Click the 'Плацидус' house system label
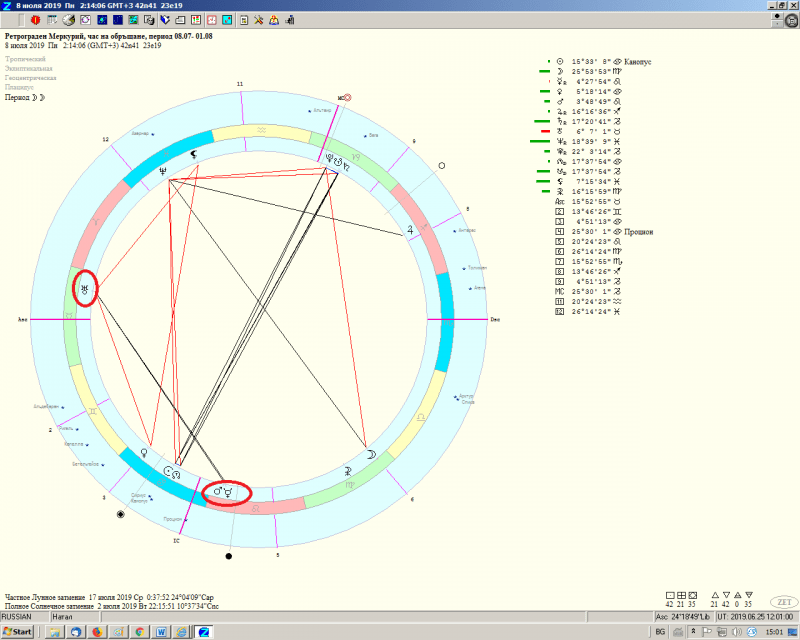800x640 pixels. 24,87
